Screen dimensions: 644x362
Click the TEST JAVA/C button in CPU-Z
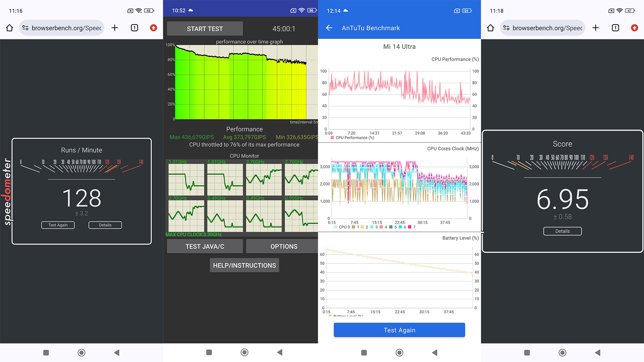[205, 246]
